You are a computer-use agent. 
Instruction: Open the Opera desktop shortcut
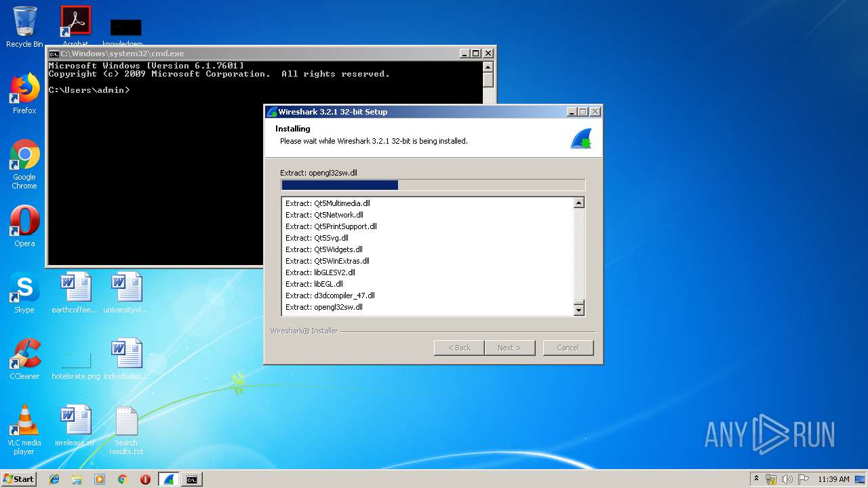[24, 226]
